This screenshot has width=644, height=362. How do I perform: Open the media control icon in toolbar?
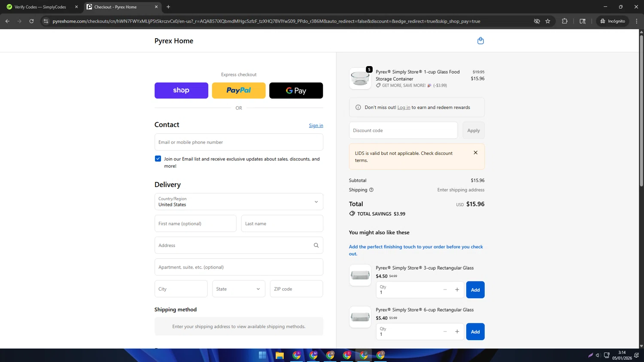(583, 21)
